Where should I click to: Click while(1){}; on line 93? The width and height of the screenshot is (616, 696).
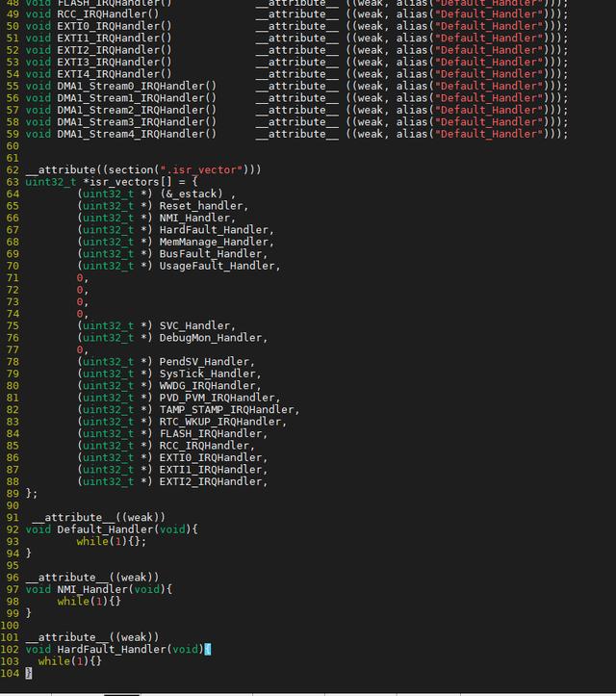pos(112,542)
